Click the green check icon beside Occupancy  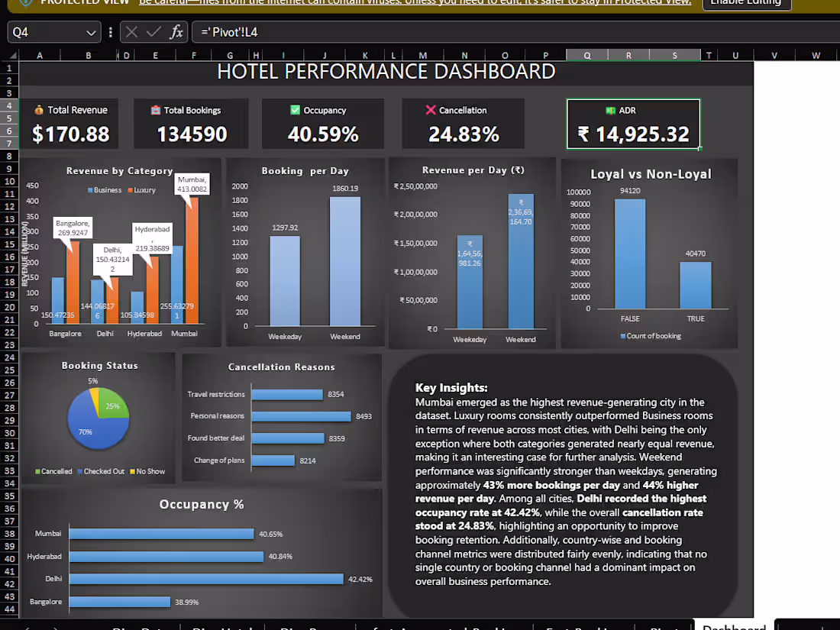point(296,110)
